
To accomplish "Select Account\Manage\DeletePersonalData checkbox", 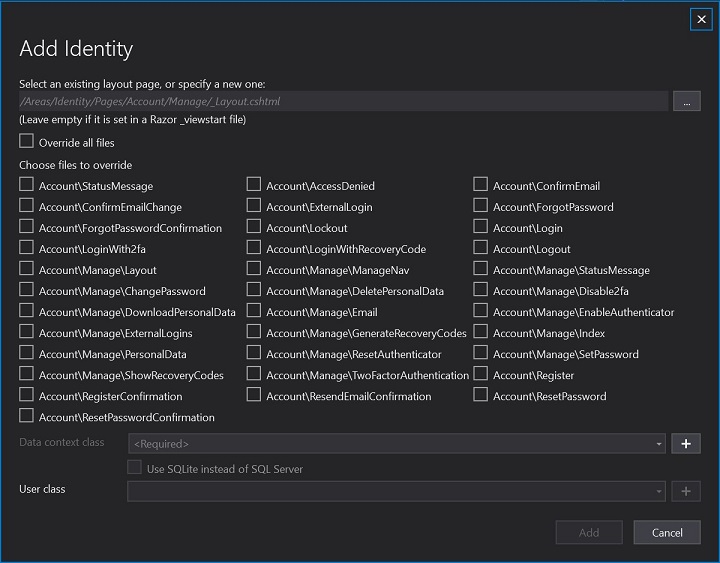I will (x=253, y=289).
